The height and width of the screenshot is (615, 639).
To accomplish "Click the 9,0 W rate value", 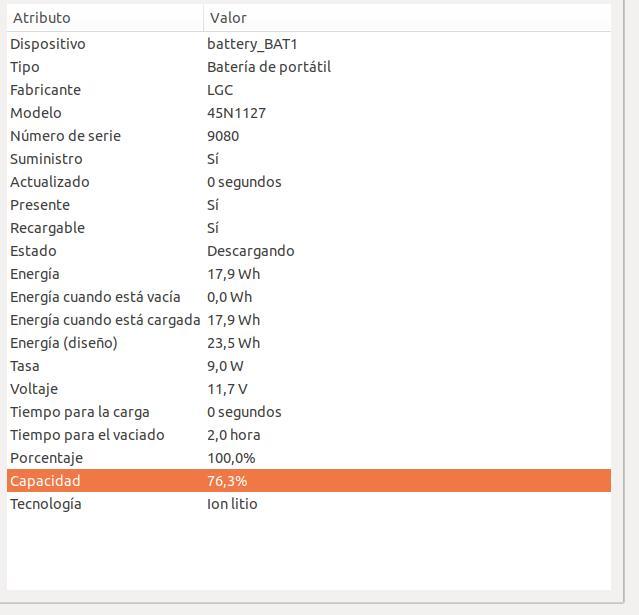I will point(225,366).
